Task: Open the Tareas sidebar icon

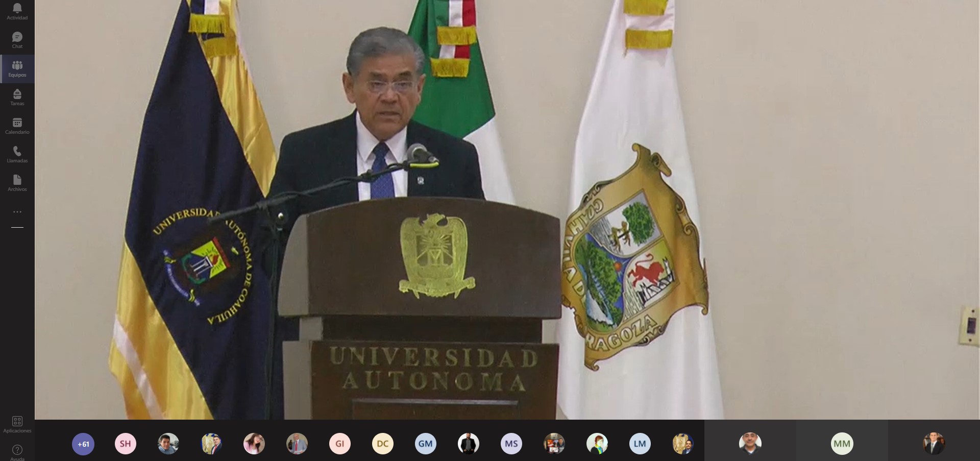Action: [17, 97]
